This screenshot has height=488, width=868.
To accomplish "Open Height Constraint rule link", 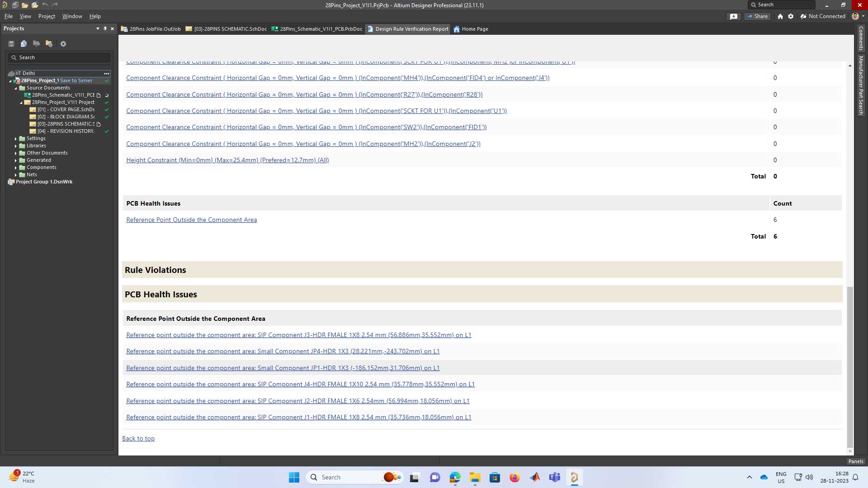I will click(227, 160).
